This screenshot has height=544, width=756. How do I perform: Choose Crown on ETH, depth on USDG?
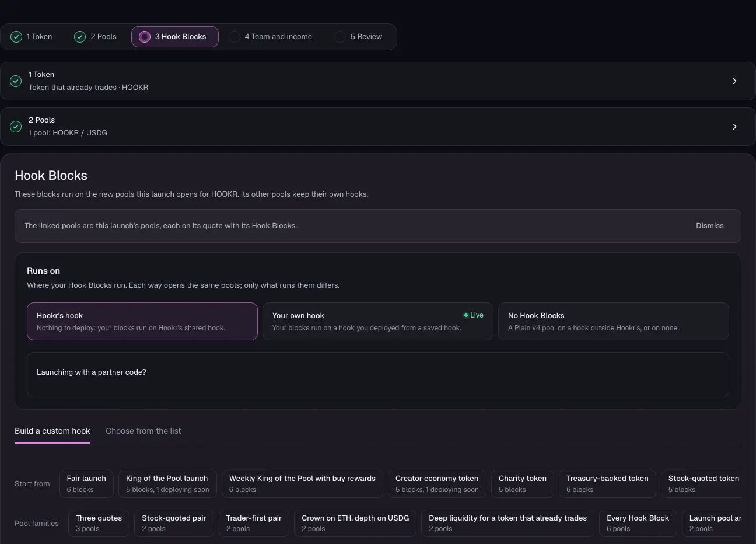[355, 523]
